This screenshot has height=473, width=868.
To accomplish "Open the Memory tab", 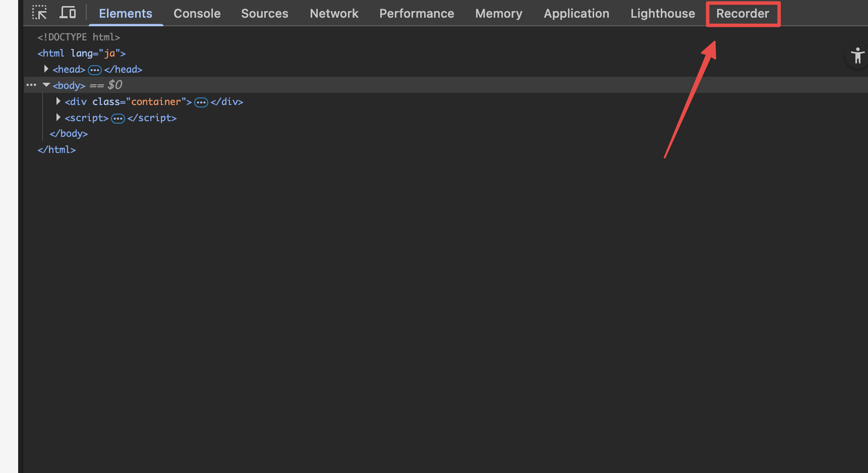I will point(499,14).
